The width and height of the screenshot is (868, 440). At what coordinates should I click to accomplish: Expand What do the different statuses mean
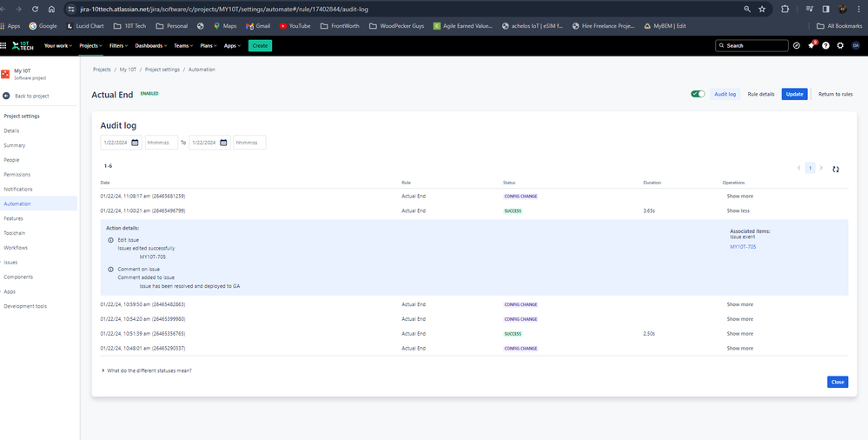[147, 370]
